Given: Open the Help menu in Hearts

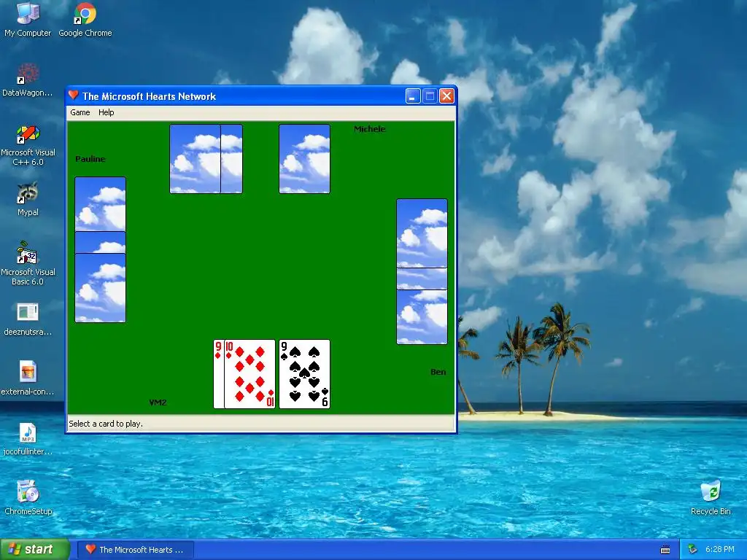Looking at the screenshot, I should pyautogui.click(x=107, y=112).
